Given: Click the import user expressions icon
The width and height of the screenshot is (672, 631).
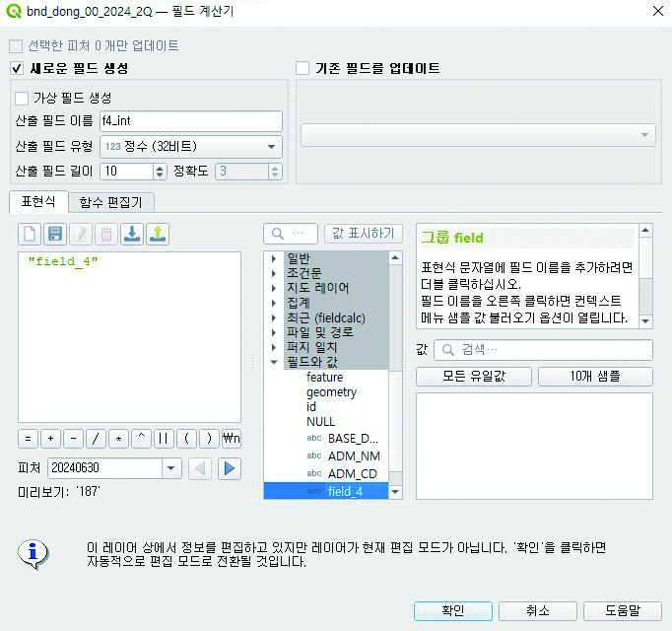Looking at the screenshot, I should 132,234.
